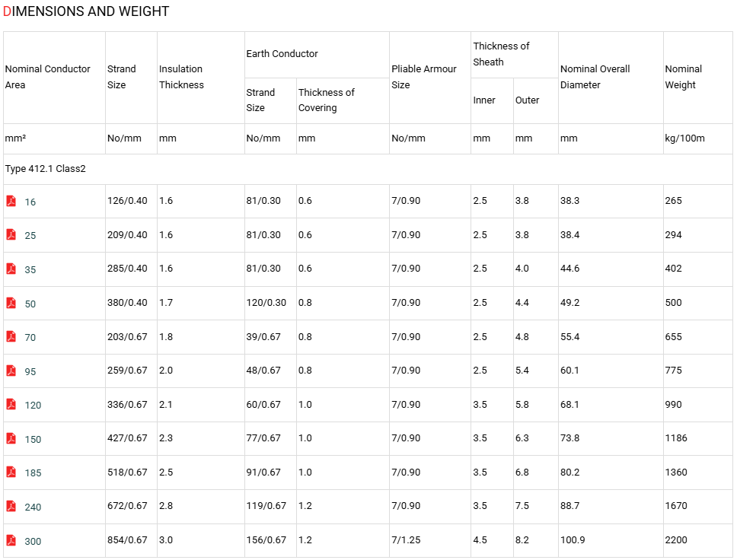Screen dimensions: 737x560
Task: Open the 150 conductor area link
Action: [33, 439]
